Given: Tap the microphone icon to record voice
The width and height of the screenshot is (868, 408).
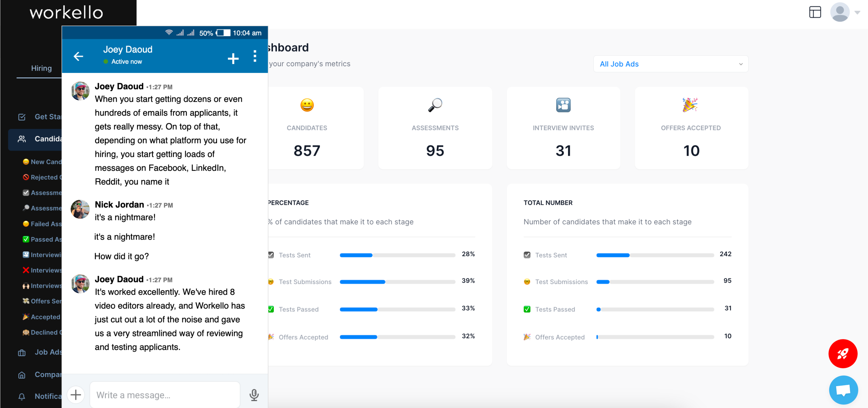Looking at the screenshot, I should point(254,395).
